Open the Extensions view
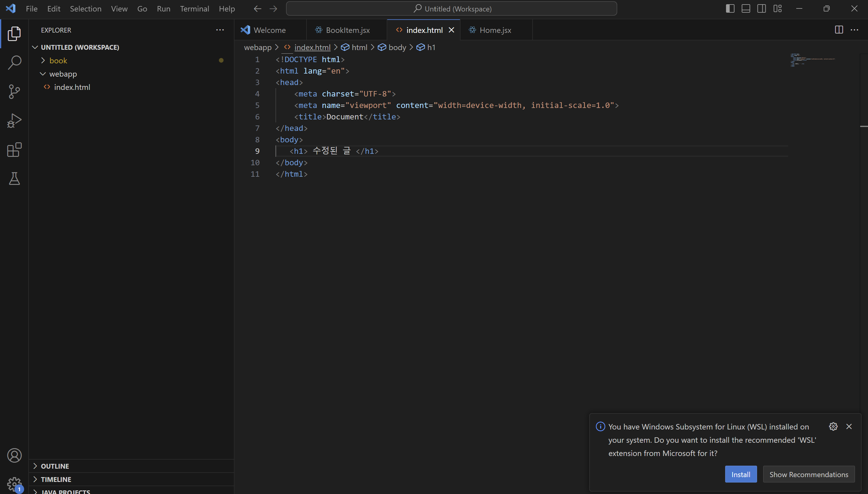Image resolution: width=868 pixels, height=494 pixels. [14, 150]
